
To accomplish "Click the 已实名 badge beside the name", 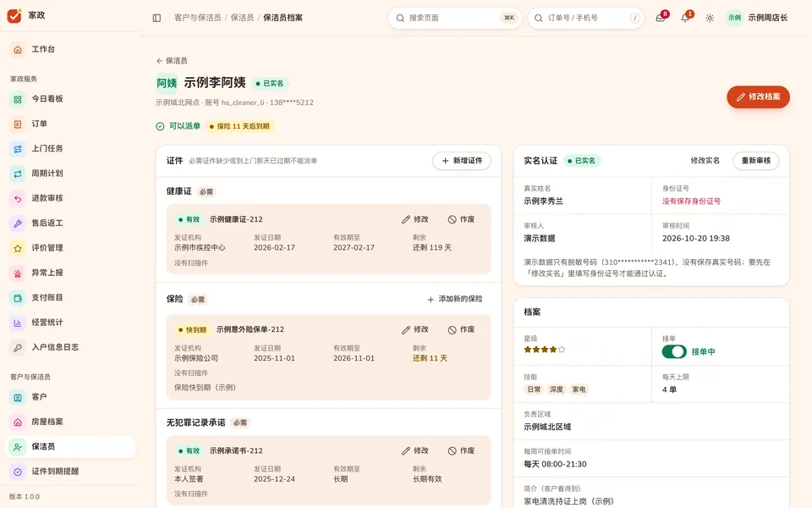I will coord(270,84).
